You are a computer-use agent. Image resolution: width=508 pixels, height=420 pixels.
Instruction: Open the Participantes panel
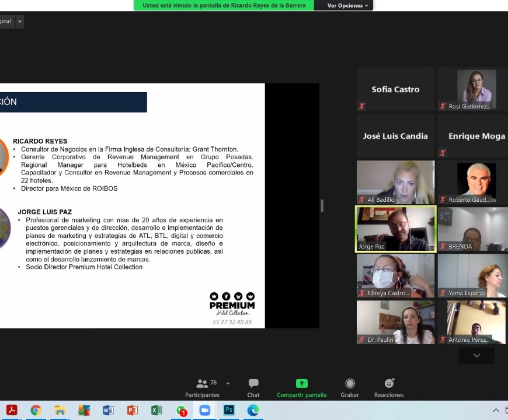[203, 387]
